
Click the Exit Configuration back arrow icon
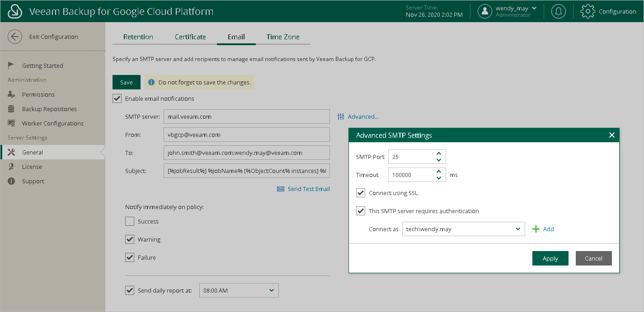[15, 37]
